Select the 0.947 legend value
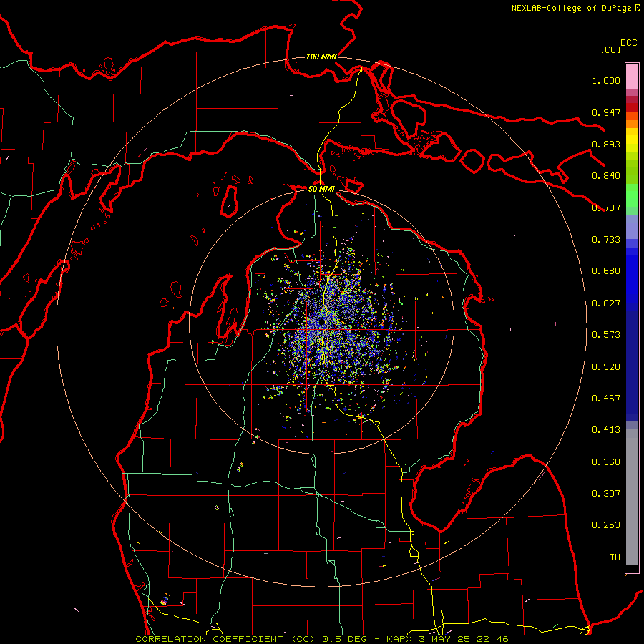 click(x=606, y=112)
